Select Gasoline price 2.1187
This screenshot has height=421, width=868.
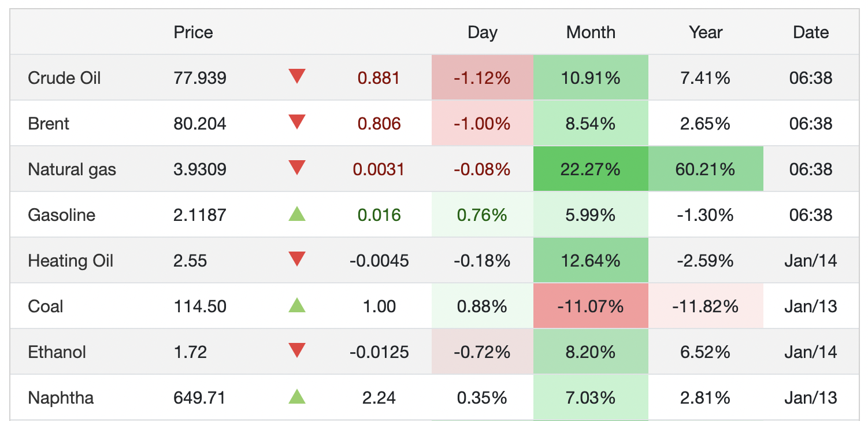click(x=200, y=215)
